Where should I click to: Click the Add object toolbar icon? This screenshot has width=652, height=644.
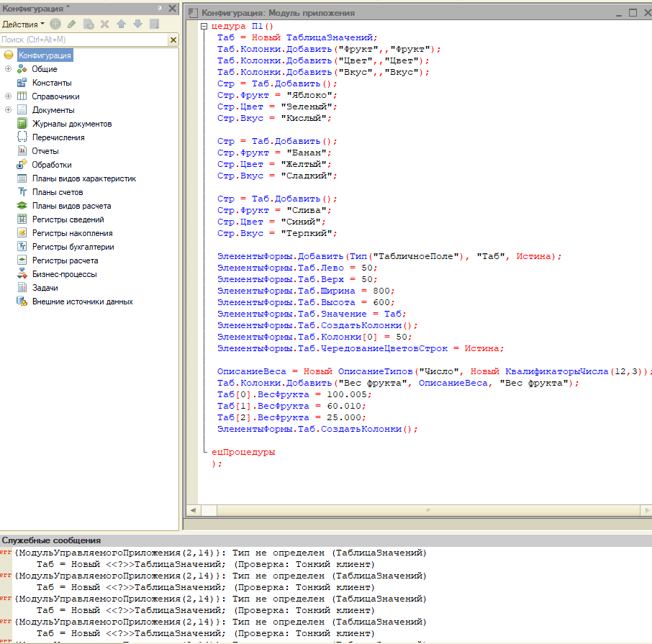(x=55, y=24)
